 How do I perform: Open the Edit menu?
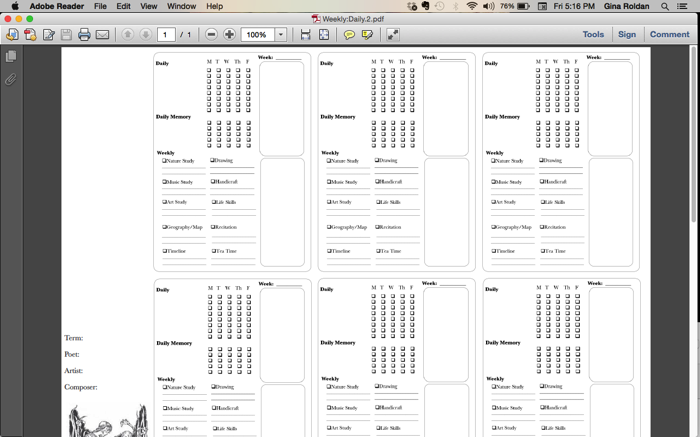pos(123,6)
